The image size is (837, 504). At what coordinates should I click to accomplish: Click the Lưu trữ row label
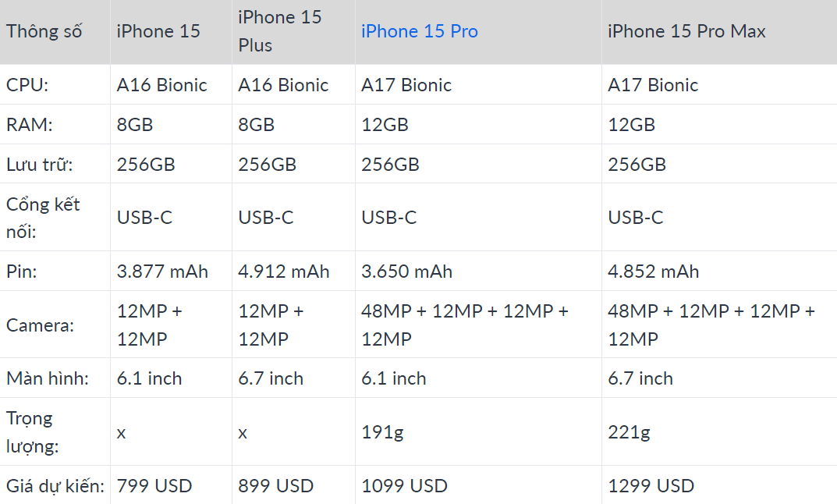[40, 165]
